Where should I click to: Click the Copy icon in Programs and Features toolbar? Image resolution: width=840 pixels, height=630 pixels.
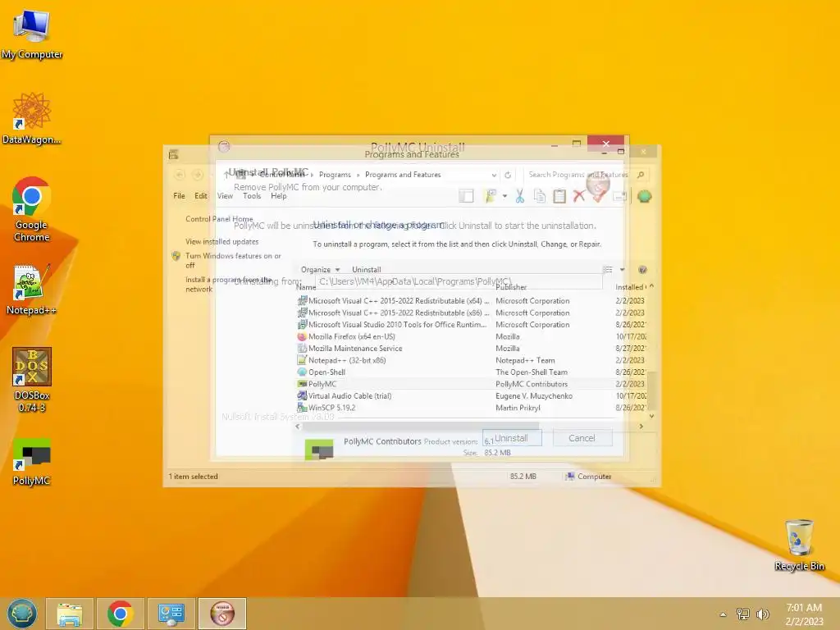coord(540,196)
